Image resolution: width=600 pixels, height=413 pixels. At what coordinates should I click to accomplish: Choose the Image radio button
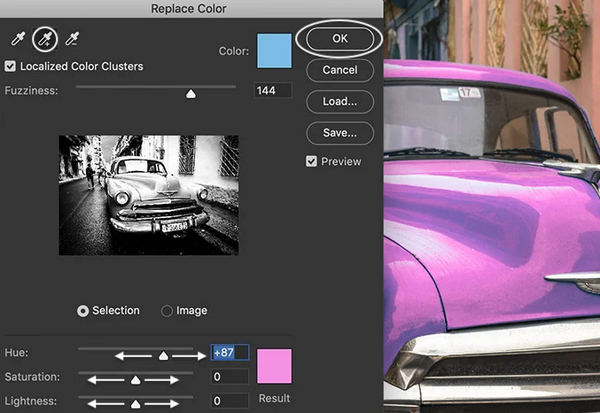pyautogui.click(x=167, y=311)
